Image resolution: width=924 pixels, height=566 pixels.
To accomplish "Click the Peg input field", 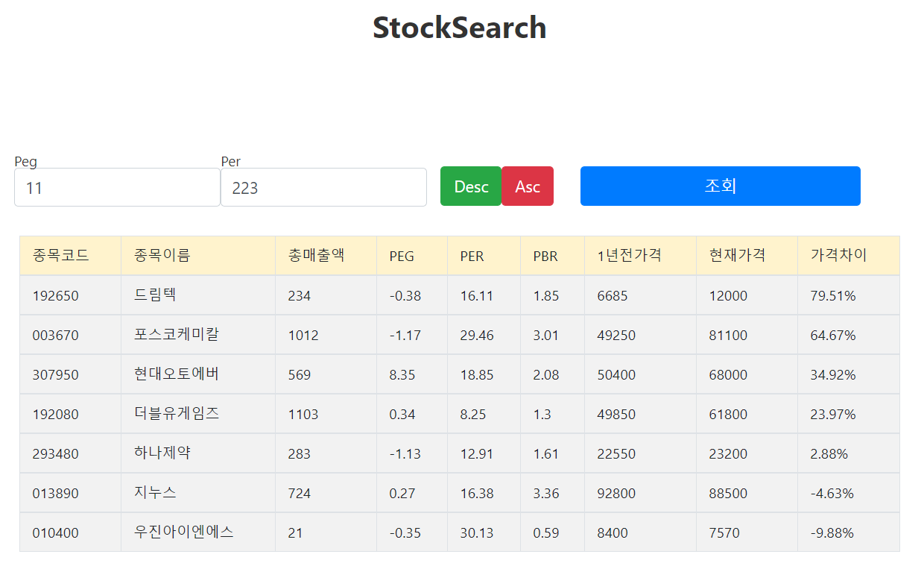I will click(x=117, y=187).
